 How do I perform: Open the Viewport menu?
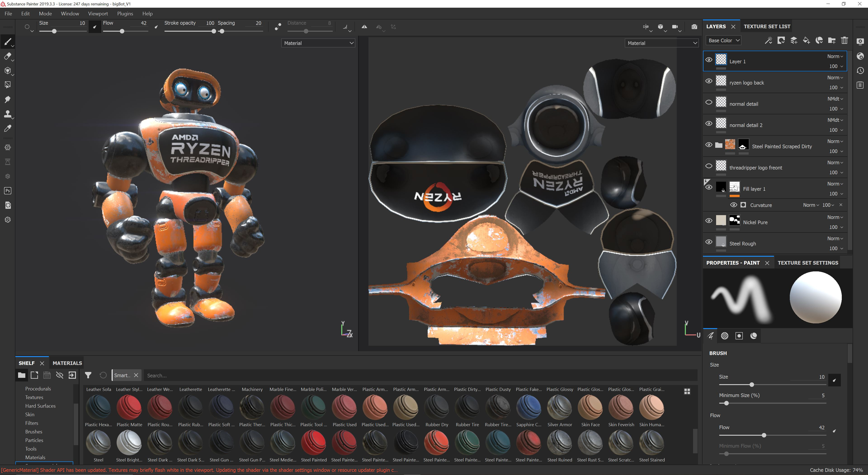pyautogui.click(x=98, y=14)
